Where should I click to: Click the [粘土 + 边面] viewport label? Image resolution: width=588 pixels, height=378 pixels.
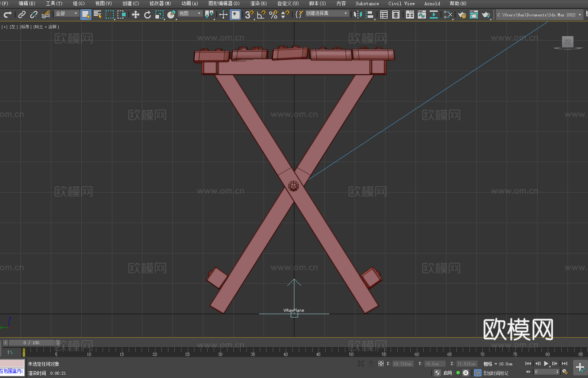point(46,27)
